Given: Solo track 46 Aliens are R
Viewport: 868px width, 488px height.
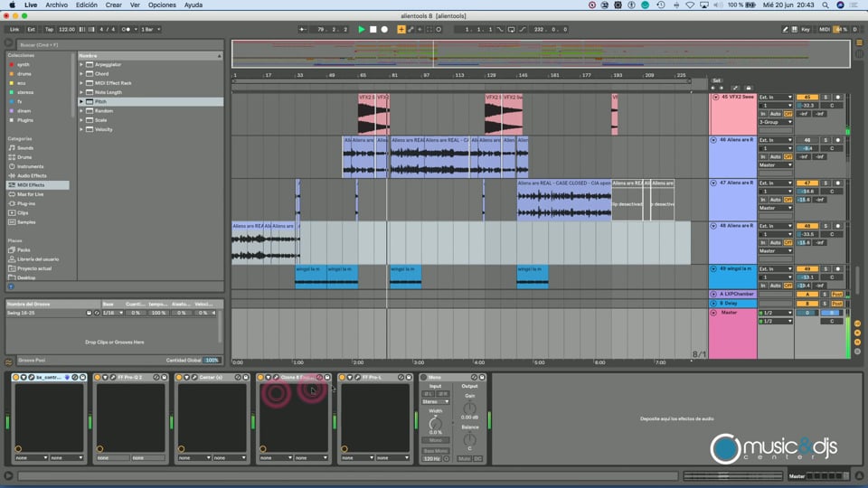Looking at the screenshot, I should 826,140.
